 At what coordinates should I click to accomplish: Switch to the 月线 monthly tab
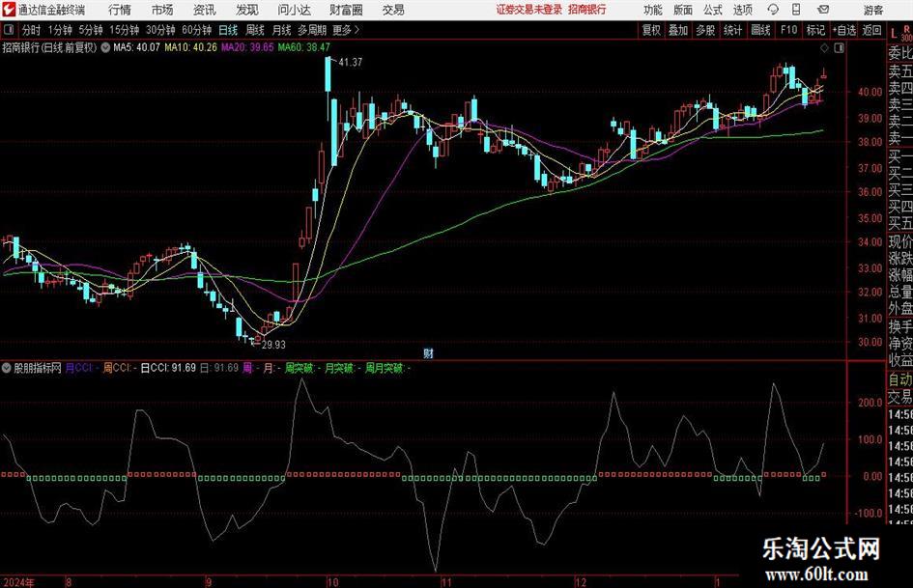tap(282, 30)
